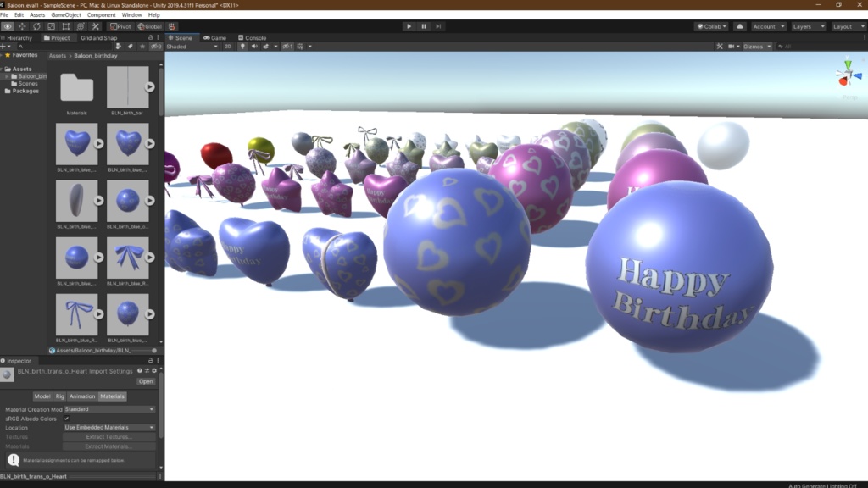
Task: Select the Rotate tool
Action: [x=36, y=26]
